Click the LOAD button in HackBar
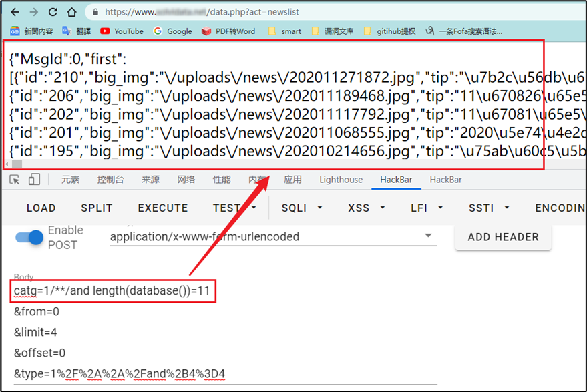587x392 pixels. pyautogui.click(x=41, y=208)
